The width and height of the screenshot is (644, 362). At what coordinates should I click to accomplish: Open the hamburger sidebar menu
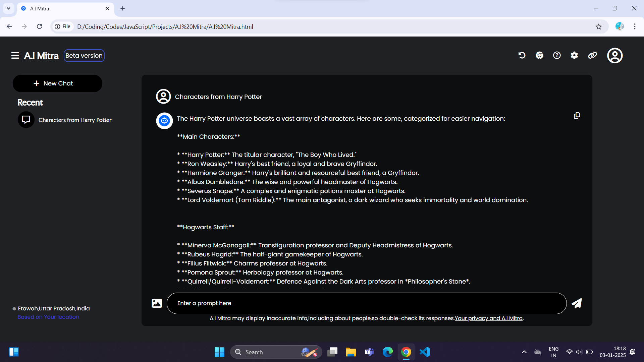(x=15, y=56)
